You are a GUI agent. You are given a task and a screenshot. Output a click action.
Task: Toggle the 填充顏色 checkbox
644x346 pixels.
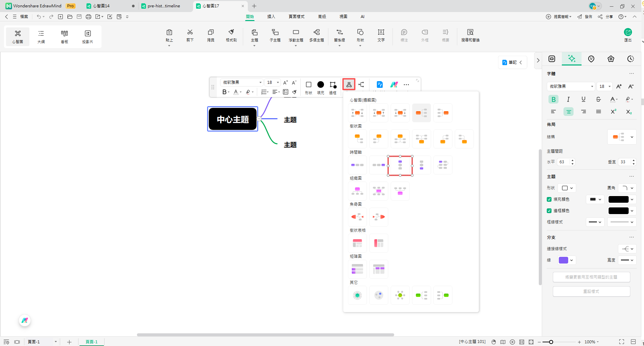(x=549, y=199)
